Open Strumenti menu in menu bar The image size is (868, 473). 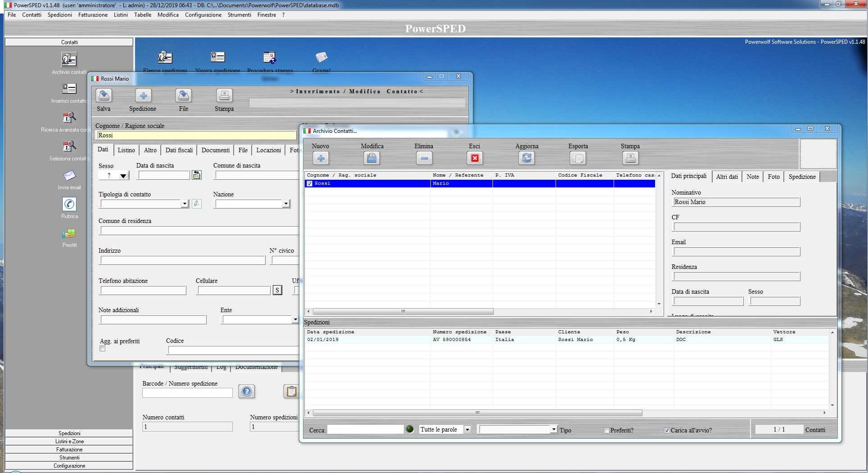coord(239,15)
